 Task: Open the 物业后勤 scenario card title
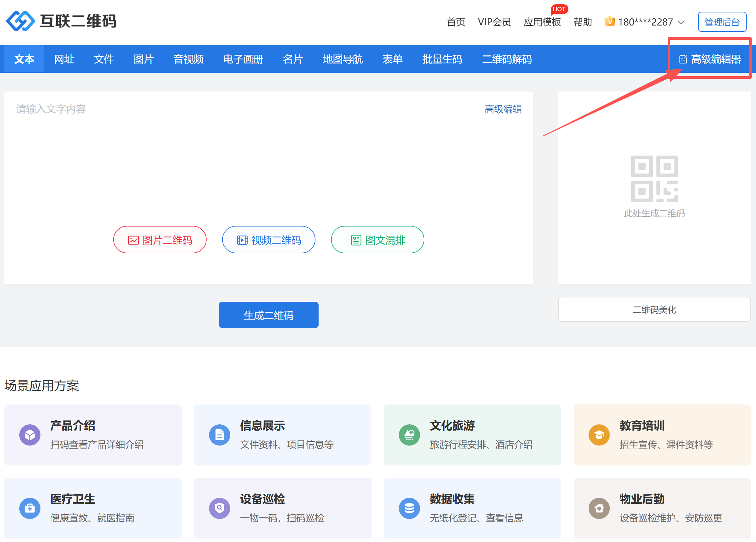pyautogui.click(x=642, y=499)
